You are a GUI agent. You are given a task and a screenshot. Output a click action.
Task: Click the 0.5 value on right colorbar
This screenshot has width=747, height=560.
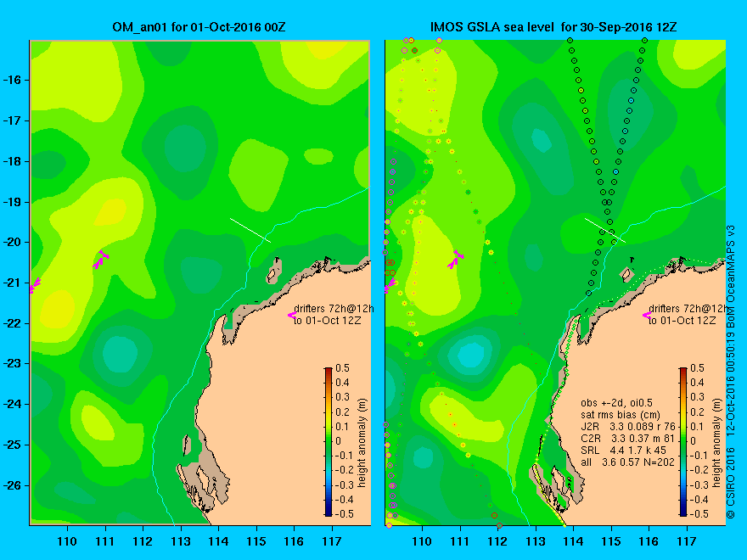697,368
